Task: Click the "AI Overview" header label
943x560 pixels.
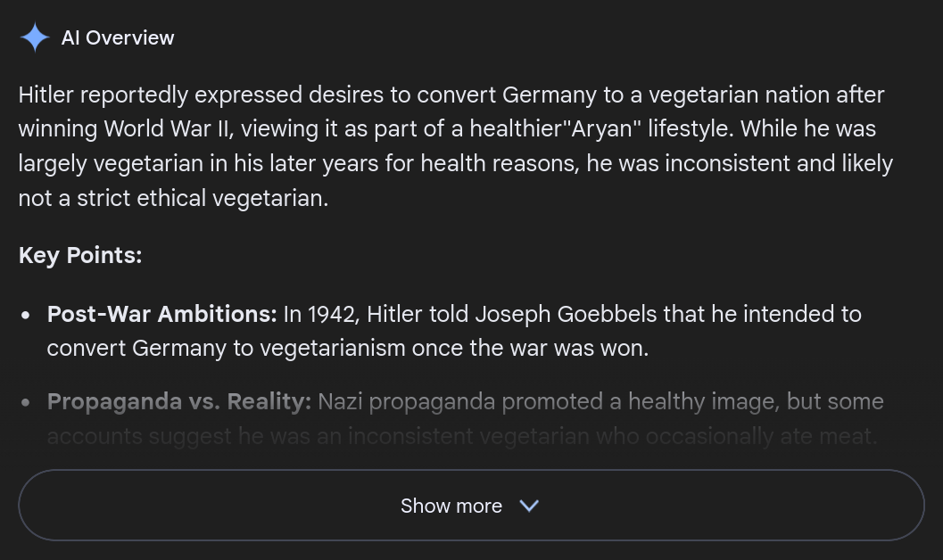Action: (x=118, y=38)
